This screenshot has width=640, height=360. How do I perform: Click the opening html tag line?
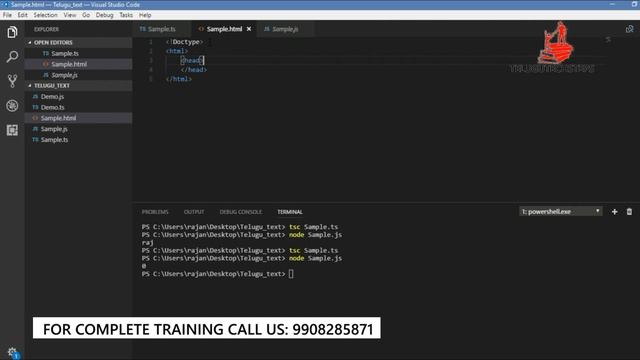177,51
